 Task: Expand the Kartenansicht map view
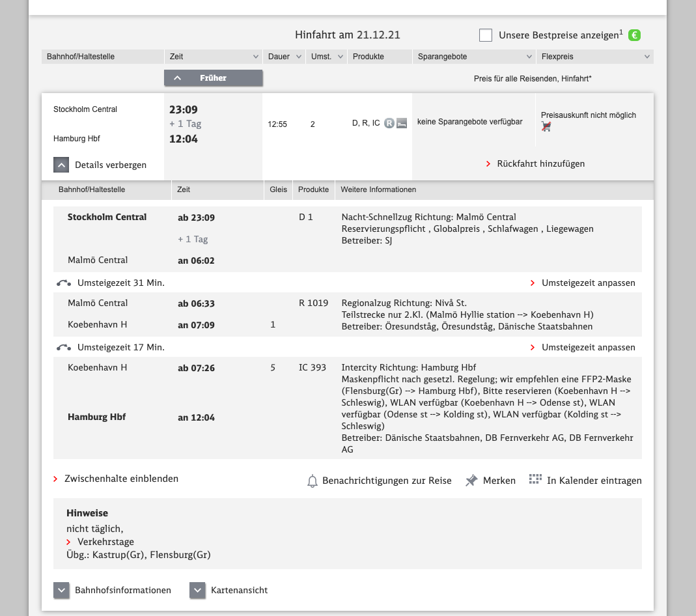coord(198,590)
